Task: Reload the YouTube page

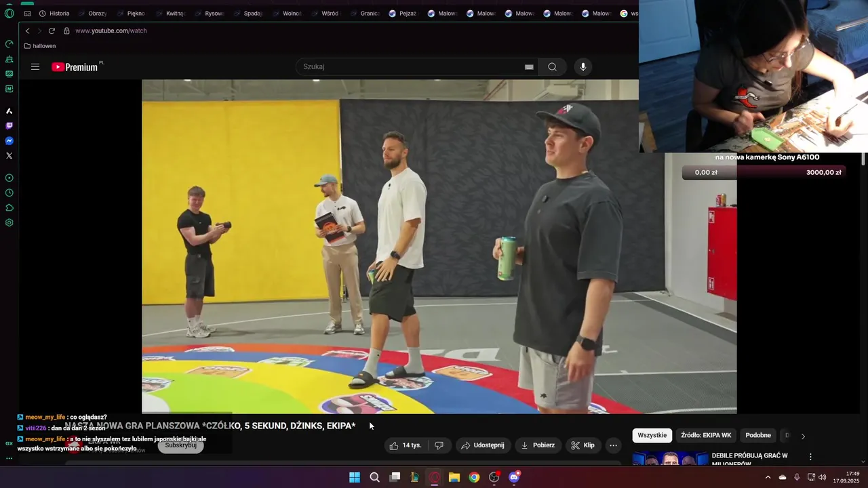Action: pos(52,31)
